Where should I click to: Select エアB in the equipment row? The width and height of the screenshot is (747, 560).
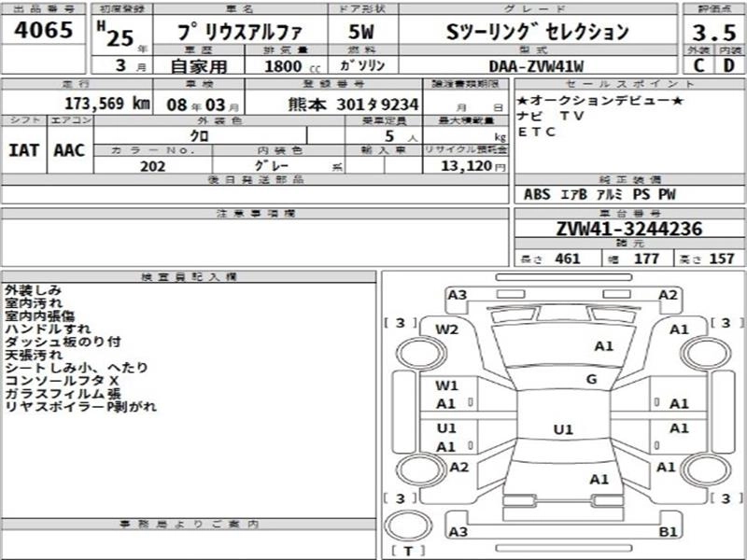tap(573, 194)
